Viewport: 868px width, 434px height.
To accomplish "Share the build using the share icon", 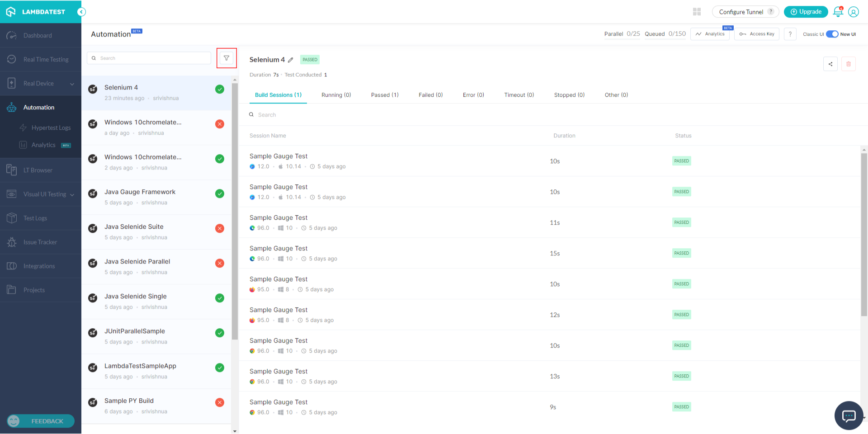I will (830, 64).
